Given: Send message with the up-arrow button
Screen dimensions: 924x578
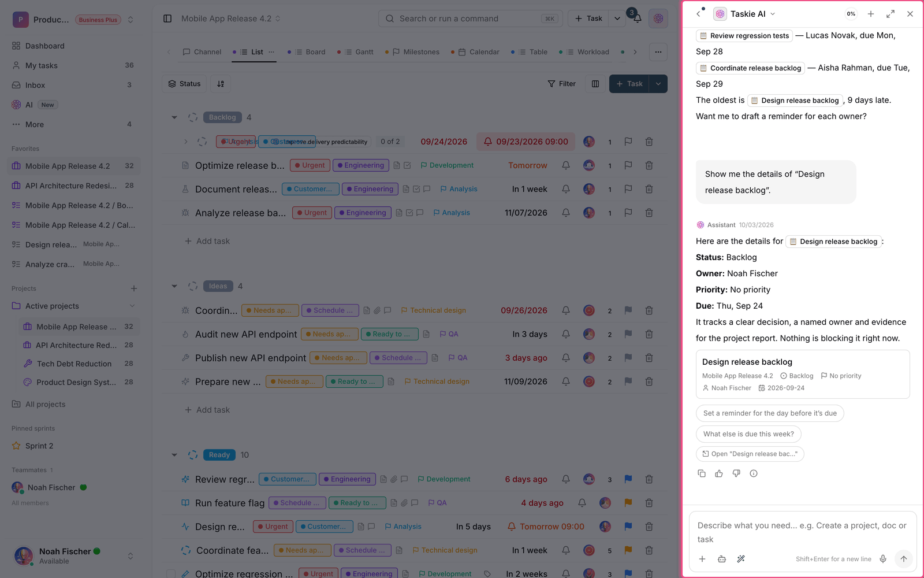Looking at the screenshot, I should 904,559.
